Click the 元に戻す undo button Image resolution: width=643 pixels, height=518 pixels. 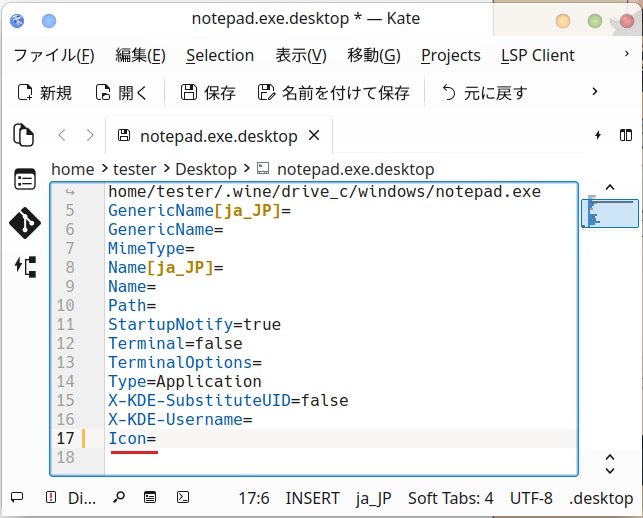[484, 93]
